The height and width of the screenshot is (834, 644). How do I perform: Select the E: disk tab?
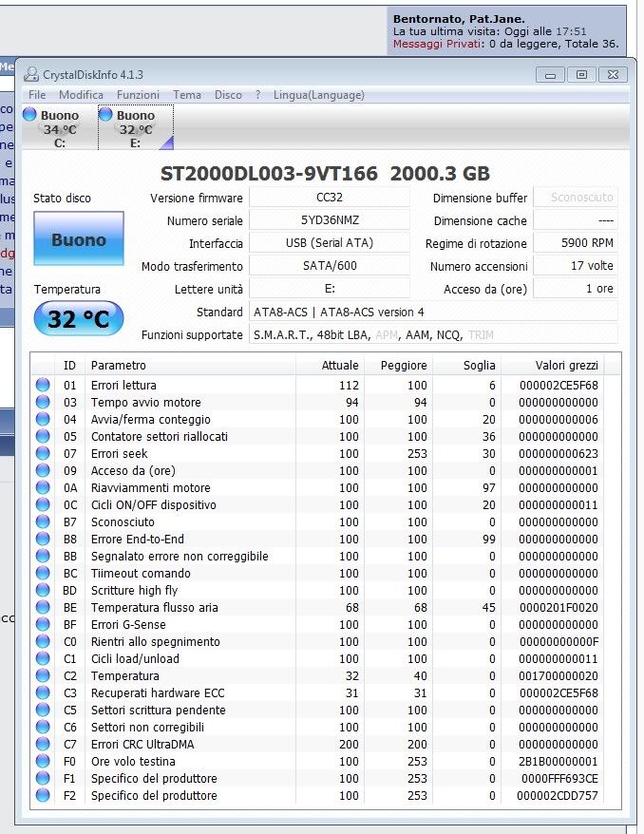click(x=136, y=127)
